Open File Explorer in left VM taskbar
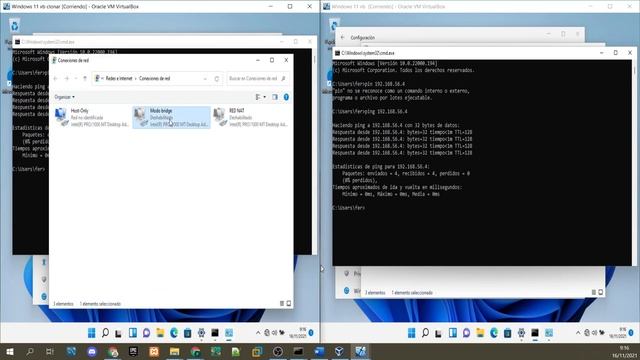 click(160, 333)
